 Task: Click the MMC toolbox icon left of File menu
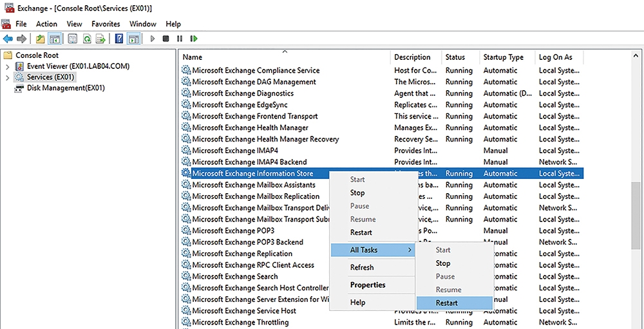[x=6, y=24]
